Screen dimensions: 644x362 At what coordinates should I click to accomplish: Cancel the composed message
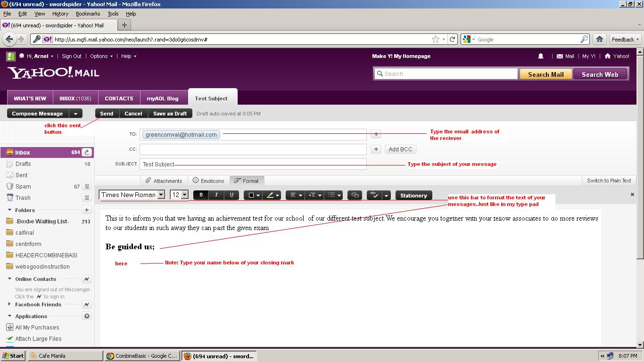[x=133, y=114]
